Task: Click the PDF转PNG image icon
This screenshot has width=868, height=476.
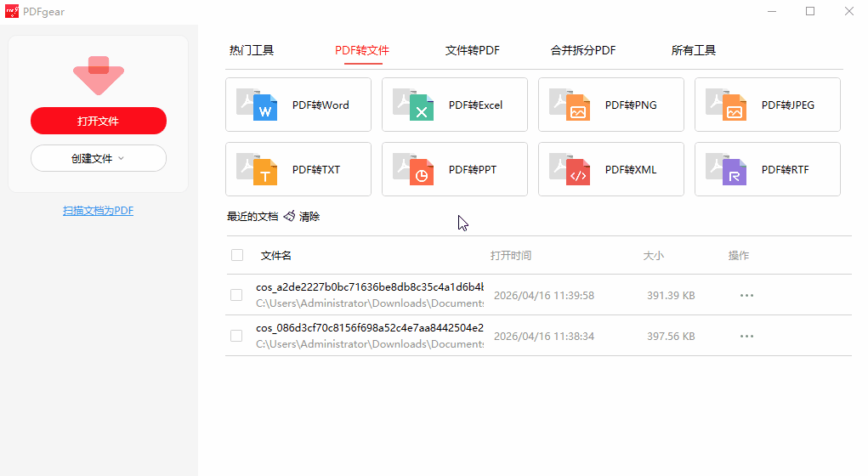Action: click(x=570, y=105)
